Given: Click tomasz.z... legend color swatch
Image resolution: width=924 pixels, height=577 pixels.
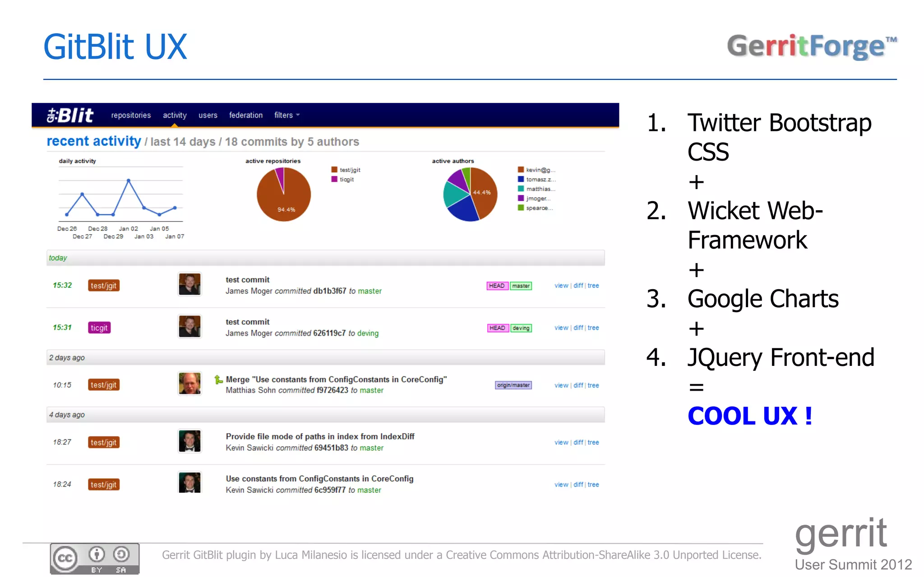Looking at the screenshot, I should (521, 179).
